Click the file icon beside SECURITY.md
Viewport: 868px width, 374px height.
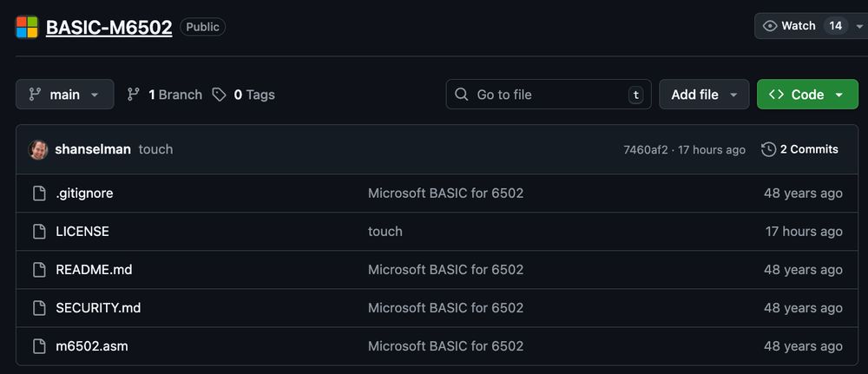[39, 308]
